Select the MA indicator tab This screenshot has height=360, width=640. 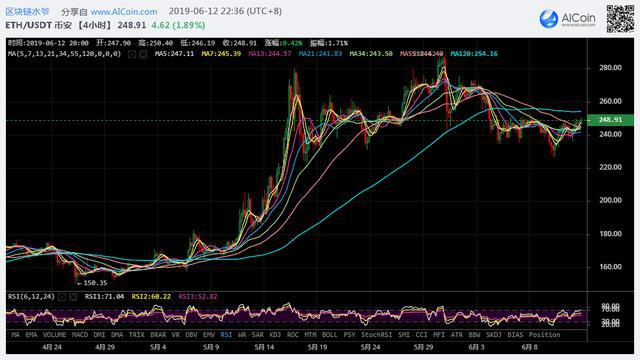click(x=16, y=335)
